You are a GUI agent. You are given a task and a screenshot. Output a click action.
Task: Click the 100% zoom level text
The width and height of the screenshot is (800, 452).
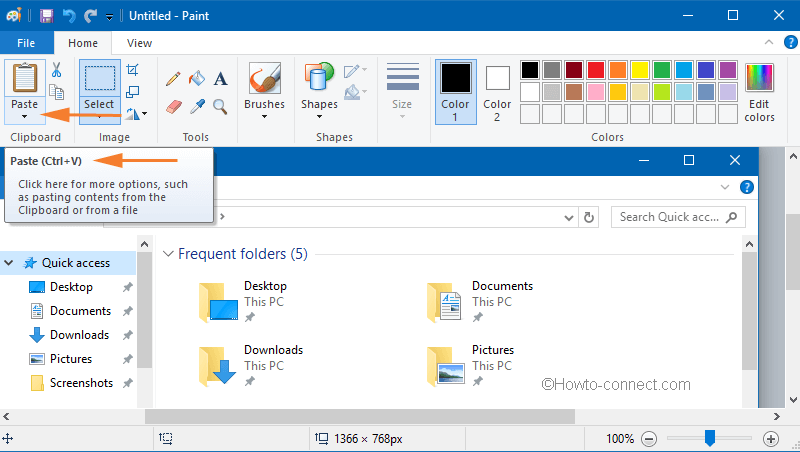tap(620, 439)
